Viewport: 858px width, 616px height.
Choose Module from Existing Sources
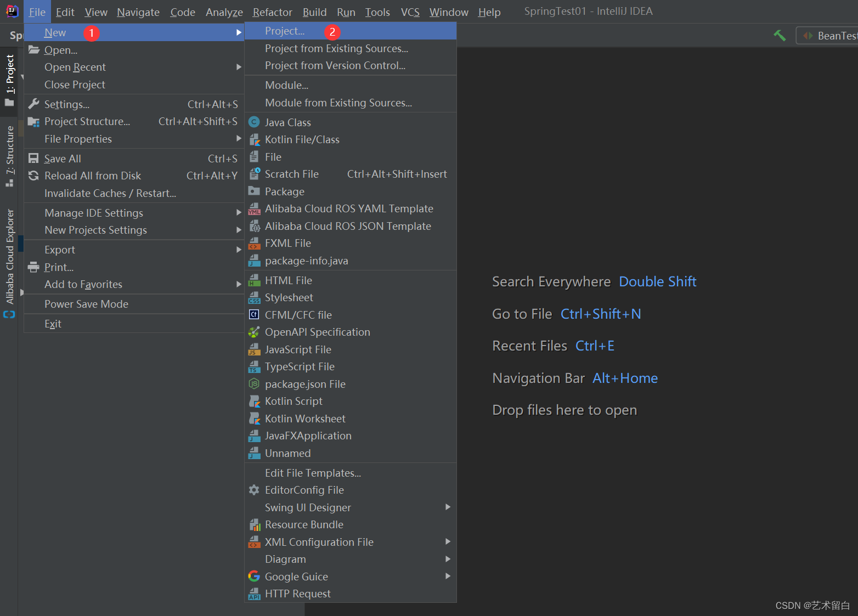tap(351, 103)
